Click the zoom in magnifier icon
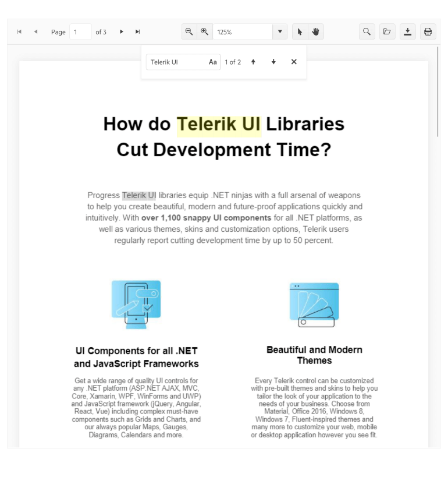Viewport: 448px width, 484px height. coord(204,32)
